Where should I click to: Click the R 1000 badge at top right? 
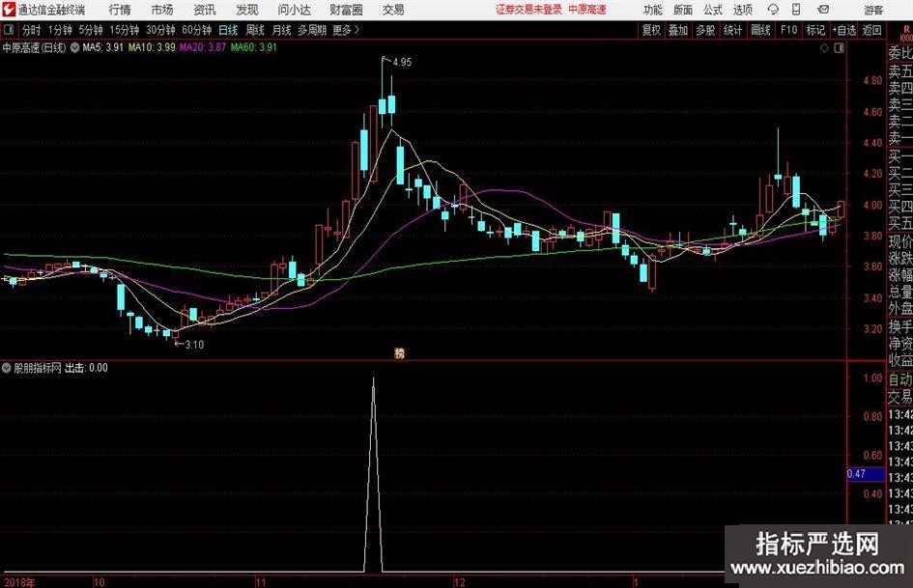(906, 33)
